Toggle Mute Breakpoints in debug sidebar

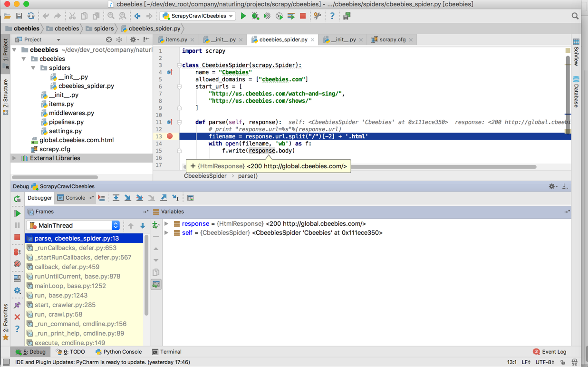click(17, 264)
